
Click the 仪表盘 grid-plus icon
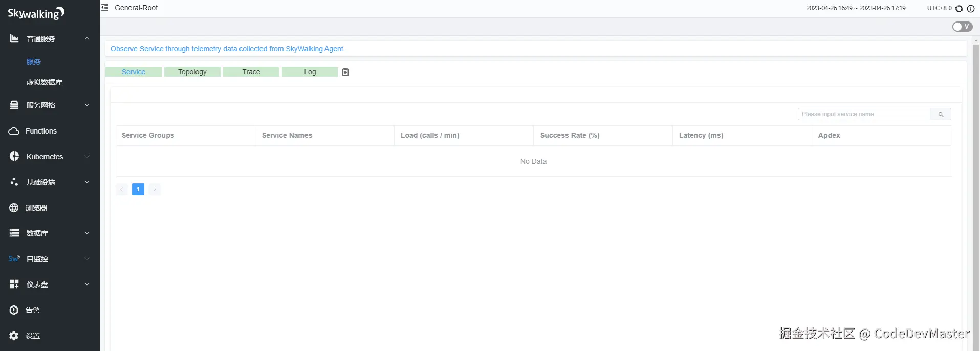14,284
